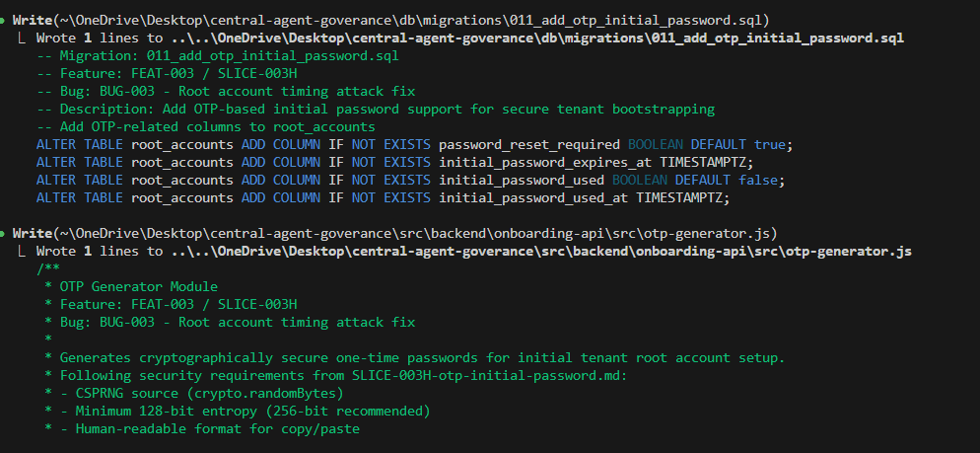Click the "-- Description:" SQL comment line

[x=375, y=109]
